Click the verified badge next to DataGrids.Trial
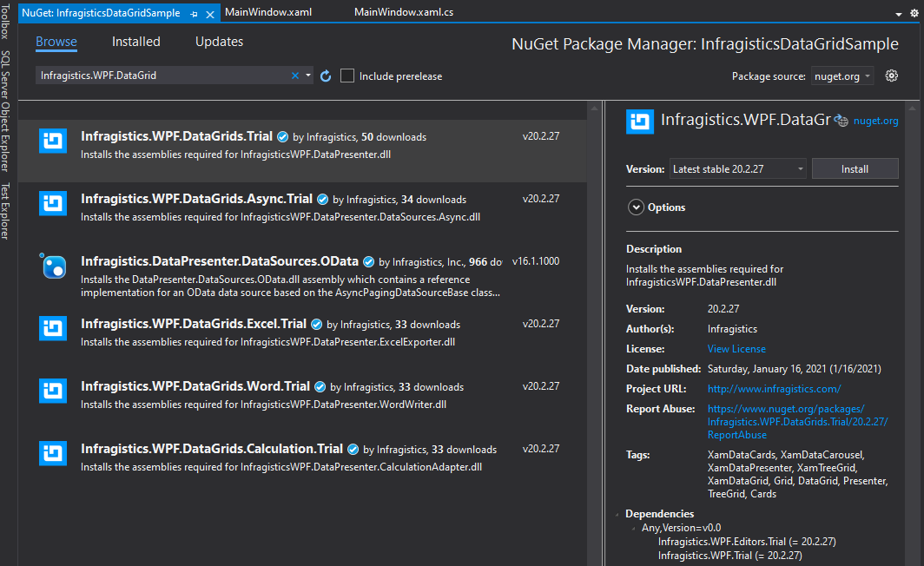 (283, 136)
